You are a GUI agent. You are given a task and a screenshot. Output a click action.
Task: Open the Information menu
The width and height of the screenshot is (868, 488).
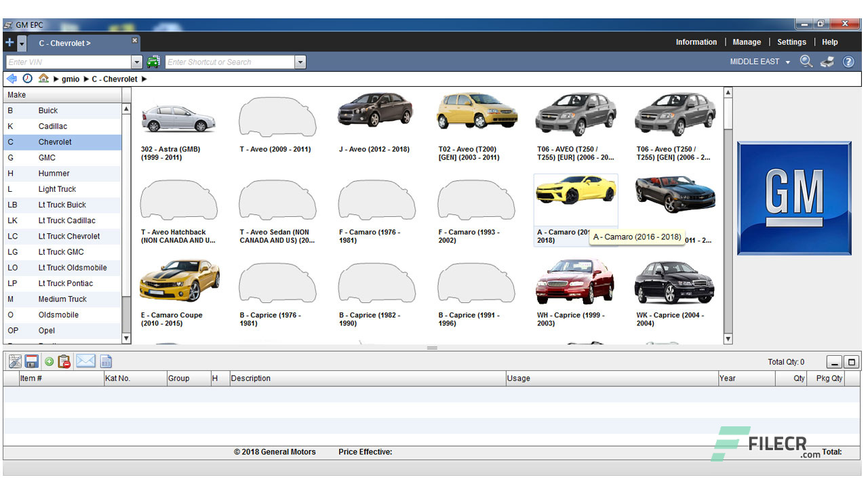[696, 42]
